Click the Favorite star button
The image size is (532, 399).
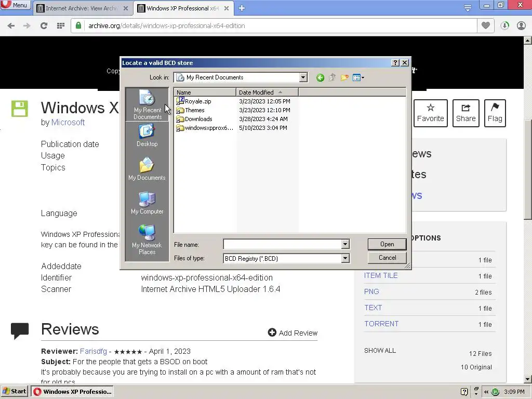[431, 113]
